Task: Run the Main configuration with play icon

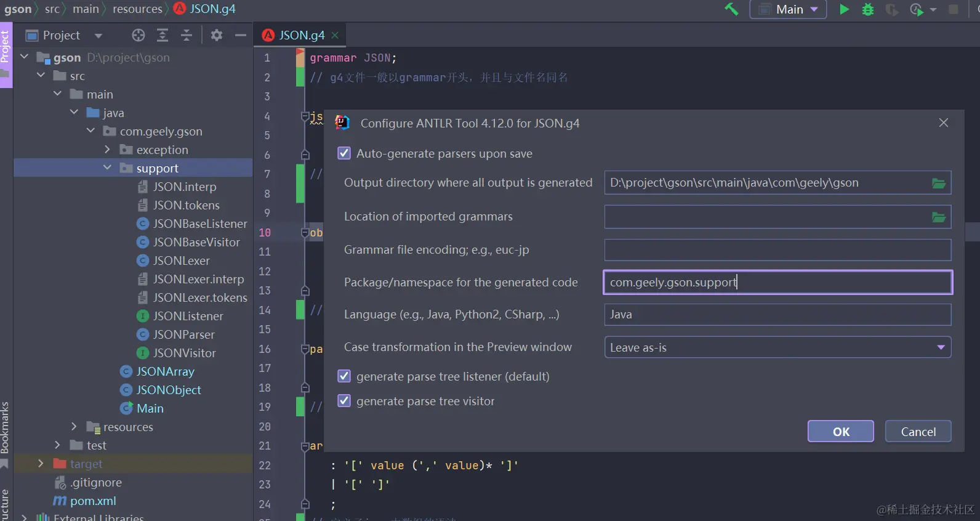Action: [x=844, y=9]
